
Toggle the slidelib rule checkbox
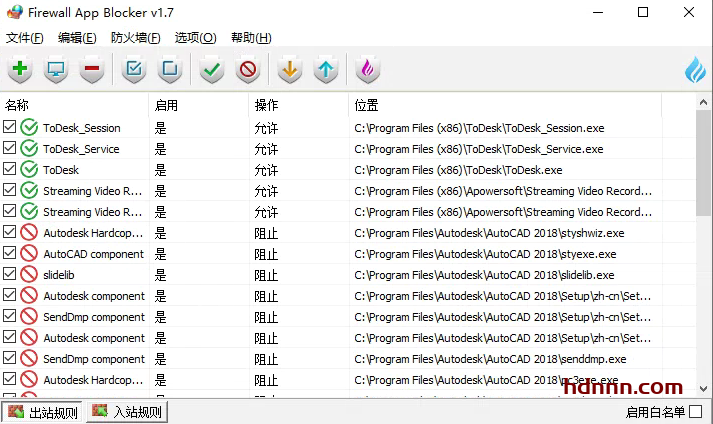tap(10, 273)
